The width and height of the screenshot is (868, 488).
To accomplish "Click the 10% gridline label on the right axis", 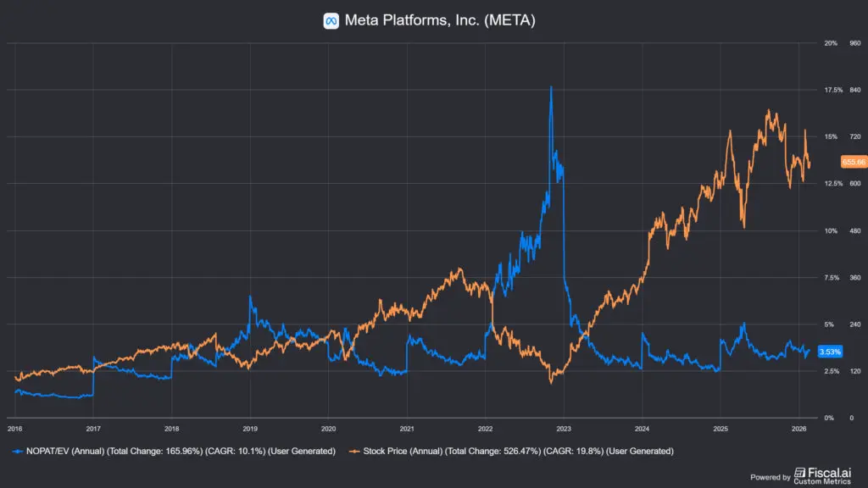I will [x=831, y=230].
